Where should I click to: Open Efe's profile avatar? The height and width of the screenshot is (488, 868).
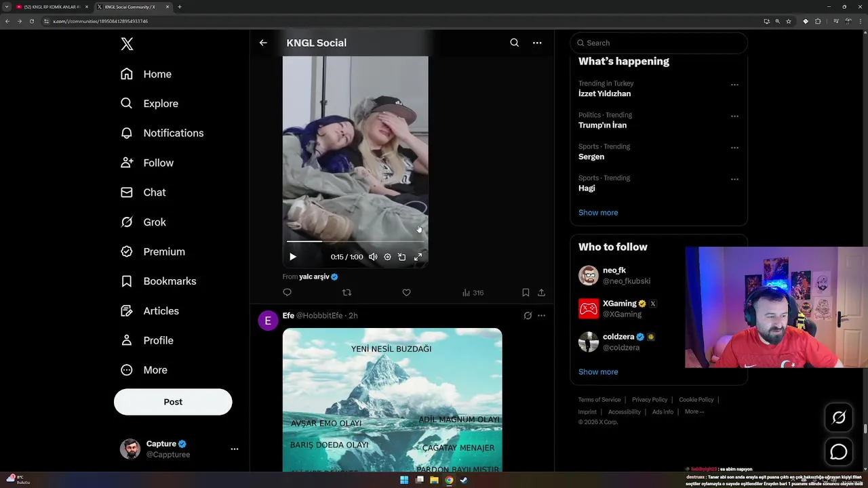(268, 321)
